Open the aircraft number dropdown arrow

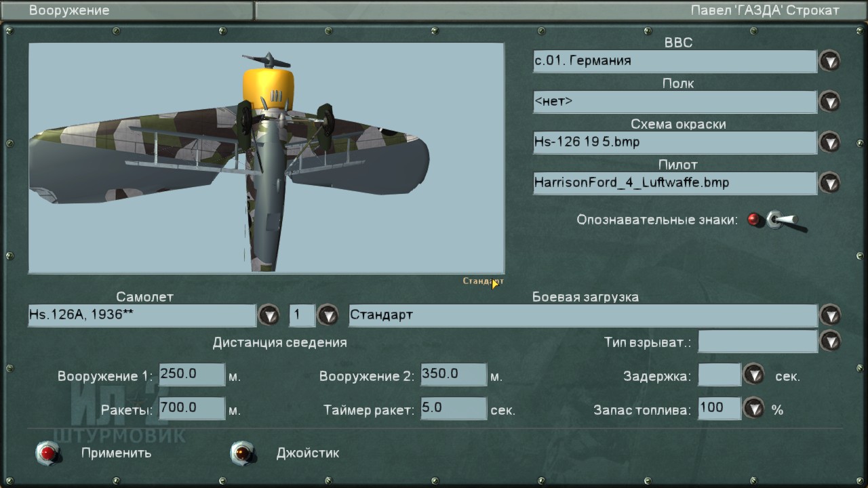tap(328, 315)
